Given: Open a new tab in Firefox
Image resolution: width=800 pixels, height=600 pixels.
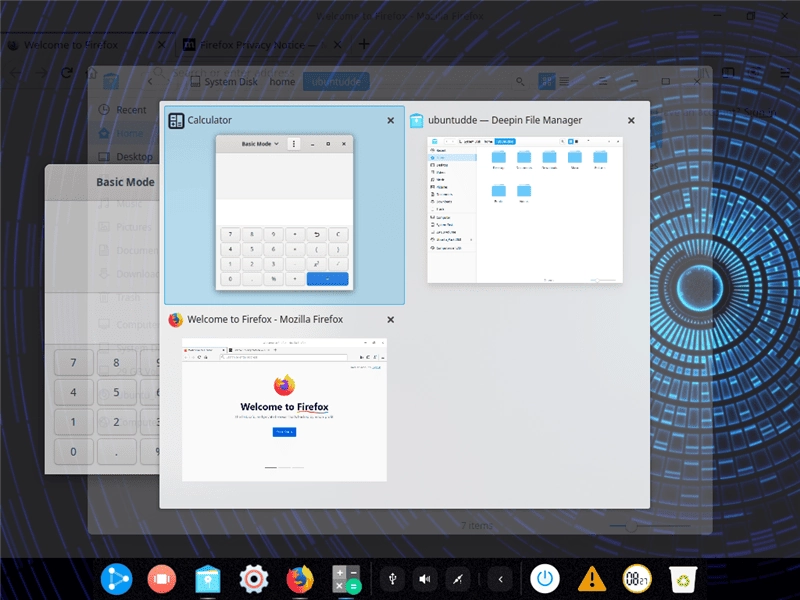Looking at the screenshot, I should click(364, 44).
